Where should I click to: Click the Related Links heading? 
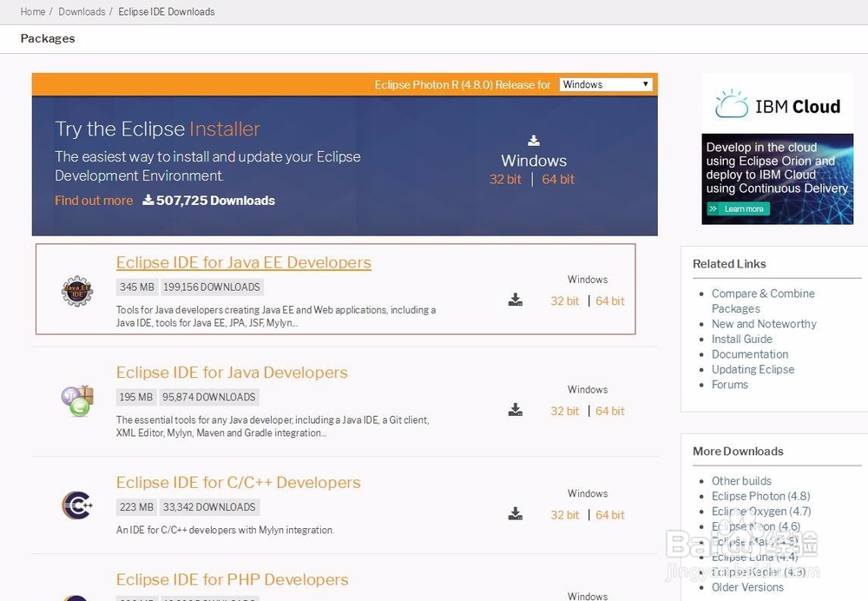click(x=730, y=264)
